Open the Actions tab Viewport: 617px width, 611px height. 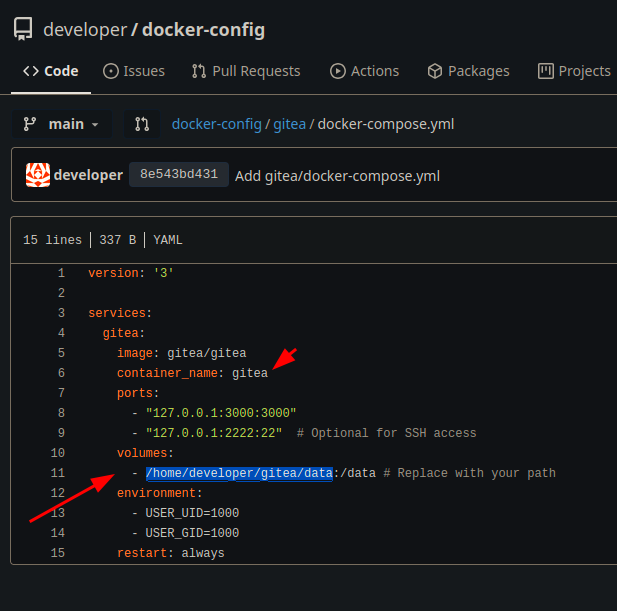(364, 71)
